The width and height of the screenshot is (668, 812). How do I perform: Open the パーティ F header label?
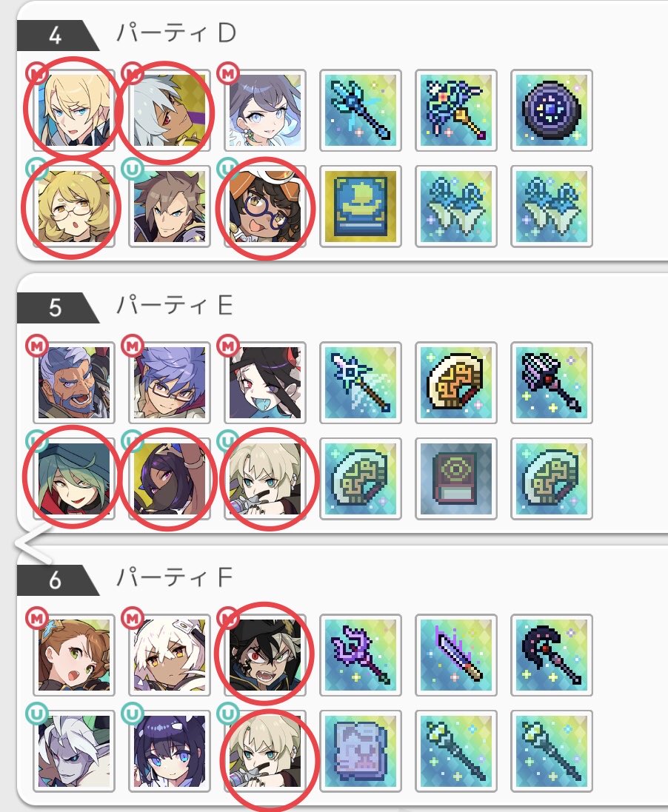tap(175, 577)
